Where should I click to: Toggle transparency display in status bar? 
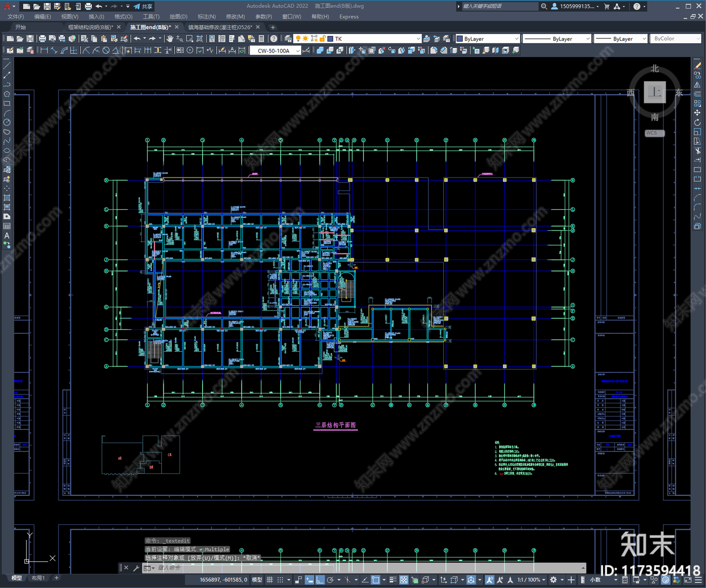pos(403,580)
